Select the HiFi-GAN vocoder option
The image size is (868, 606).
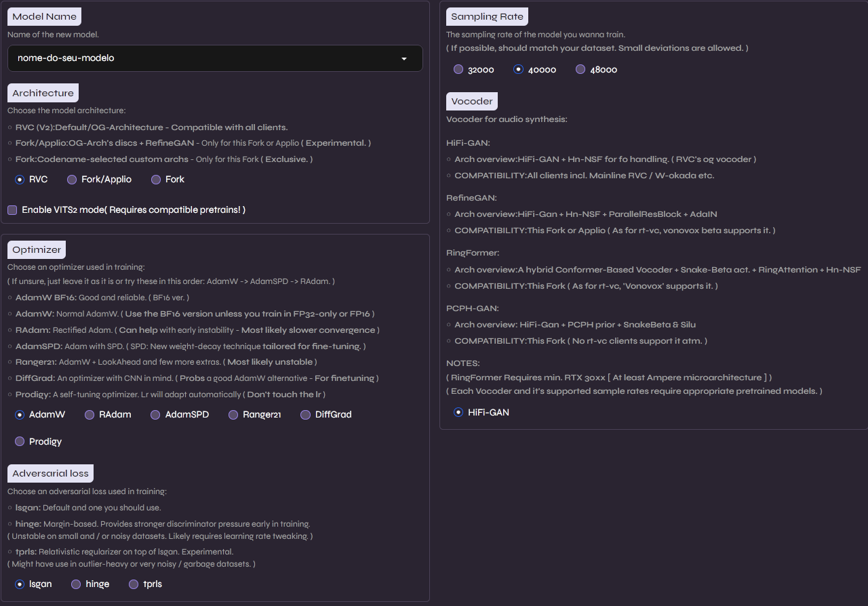458,412
